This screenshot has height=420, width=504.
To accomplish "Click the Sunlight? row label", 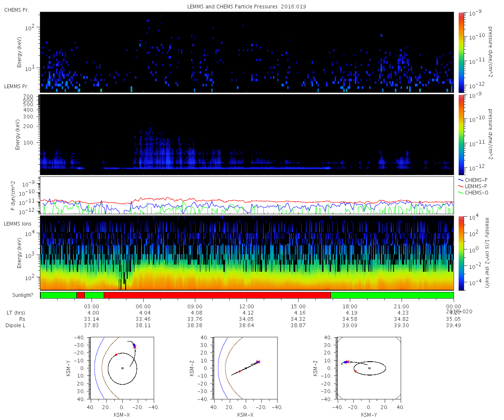I will (x=19, y=295).
